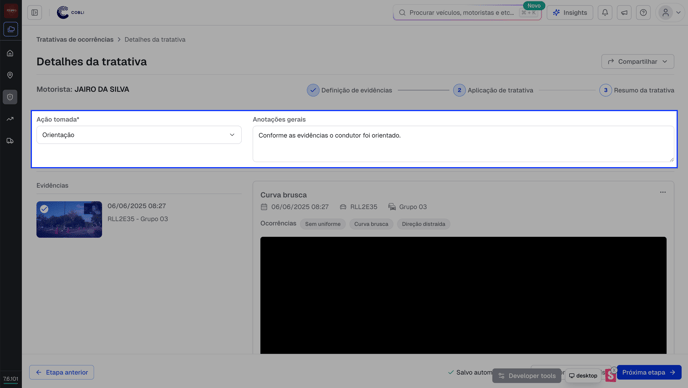Click the Anotações gerais text area
The width and height of the screenshot is (688, 388).
click(463, 144)
